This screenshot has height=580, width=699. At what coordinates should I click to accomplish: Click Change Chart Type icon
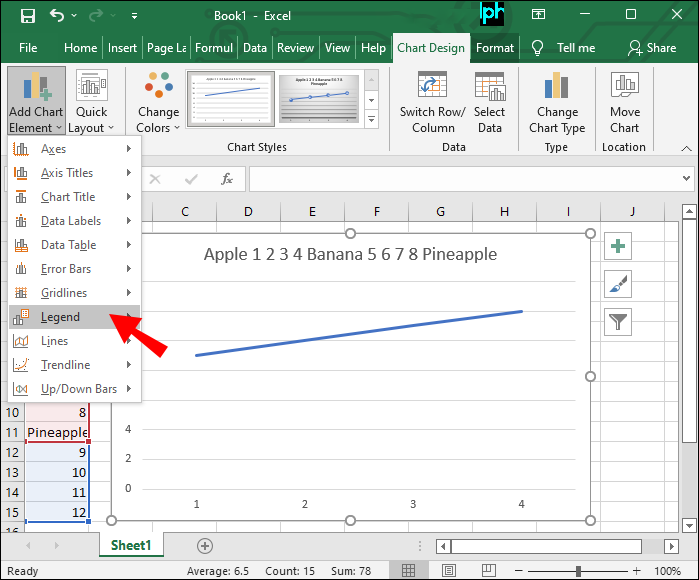[557, 85]
